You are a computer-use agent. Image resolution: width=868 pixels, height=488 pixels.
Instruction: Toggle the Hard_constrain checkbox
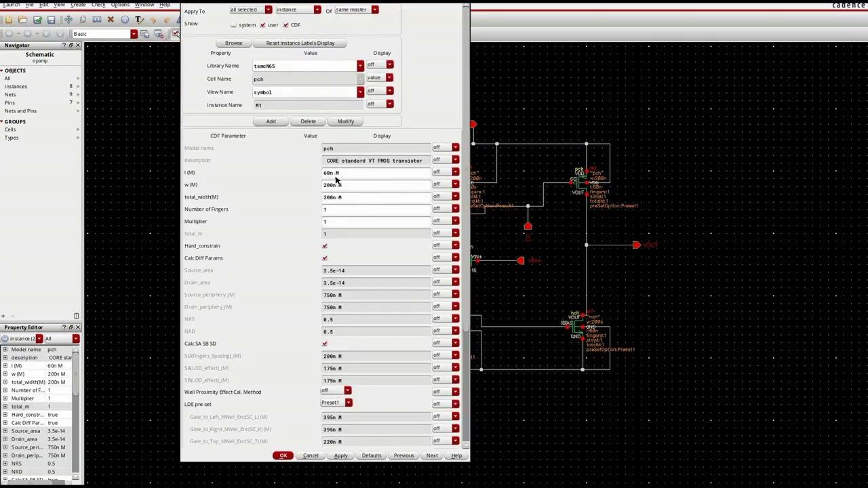click(325, 246)
